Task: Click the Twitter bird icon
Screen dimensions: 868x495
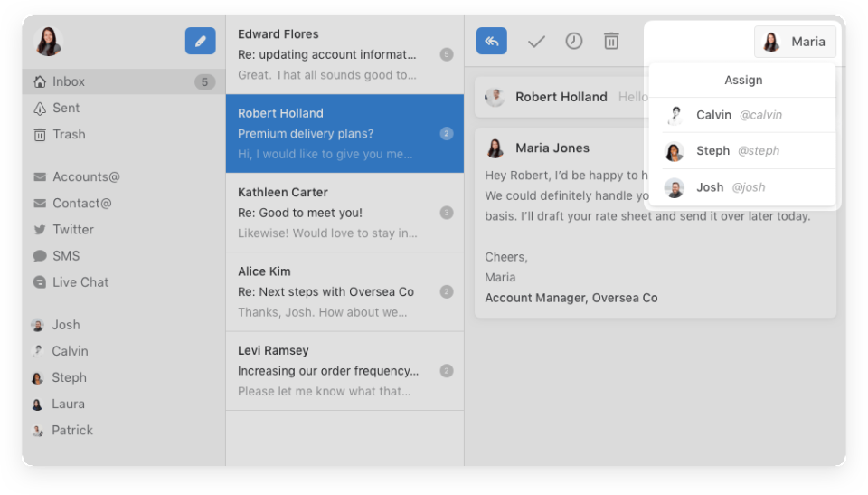Action: 39,230
